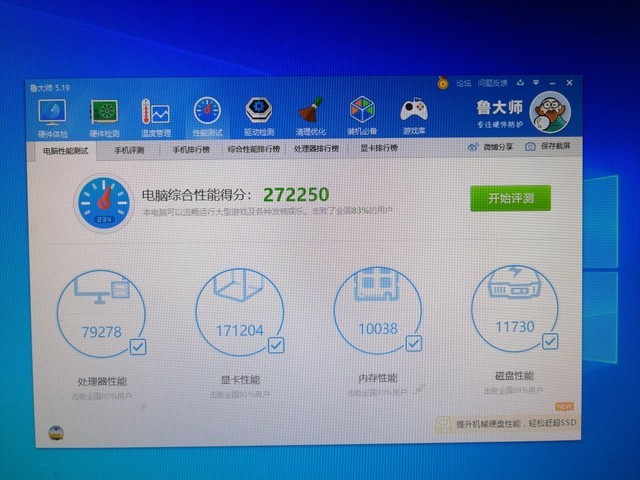Open the 驱动检测 driver detection icon

[x=259, y=116]
